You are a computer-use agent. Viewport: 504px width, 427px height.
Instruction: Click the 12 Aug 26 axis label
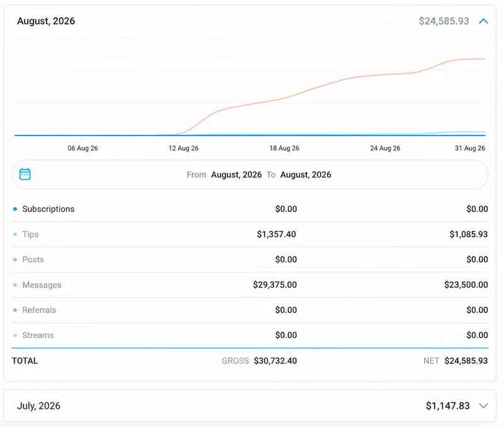(x=183, y=148)
